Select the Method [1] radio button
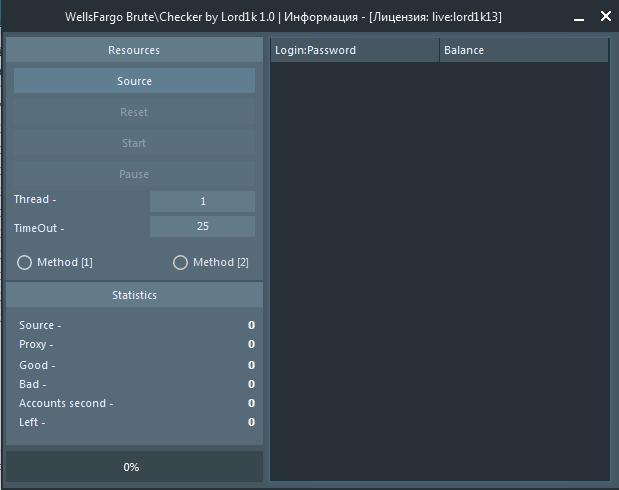The width and height of the screenshot is (619, 490). [x=24, y=263]
